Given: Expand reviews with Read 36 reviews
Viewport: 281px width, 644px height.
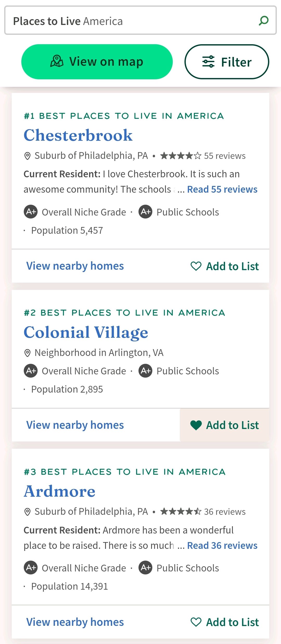Looking at the screenshot, I should pyautogui.click(x=222, y=545).
